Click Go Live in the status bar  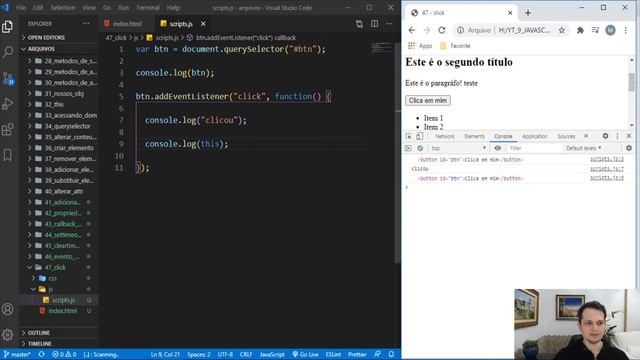(306, 354)
